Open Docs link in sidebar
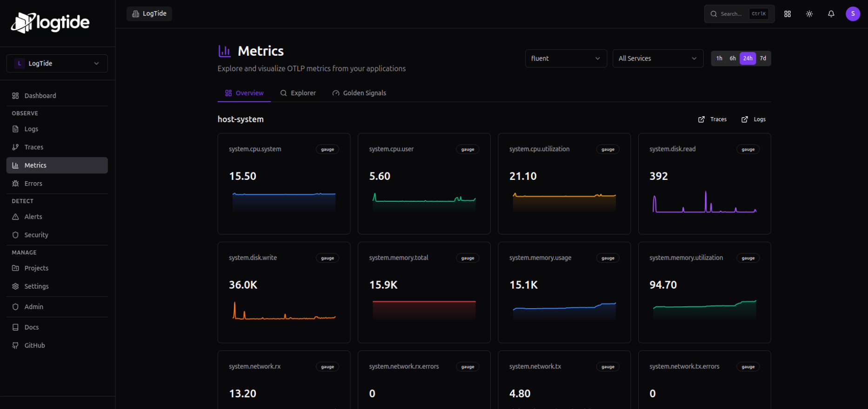Screen dimensions: 868x409 (57, 327)
